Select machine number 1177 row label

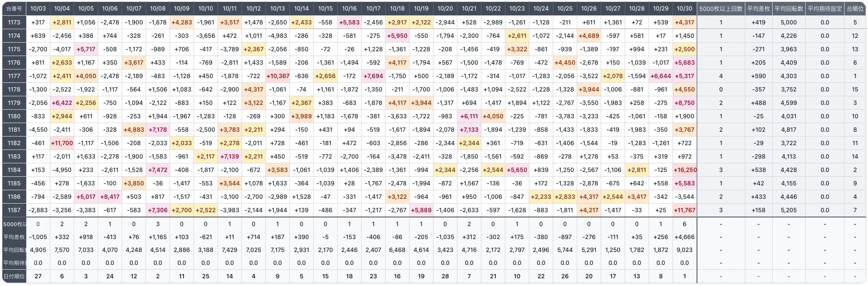pos(14,76)
